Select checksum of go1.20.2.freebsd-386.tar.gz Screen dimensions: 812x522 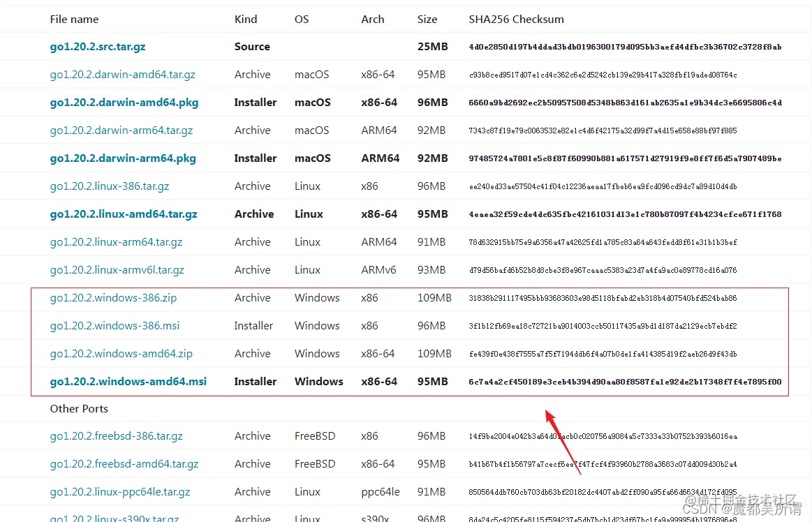click(603, 437)
